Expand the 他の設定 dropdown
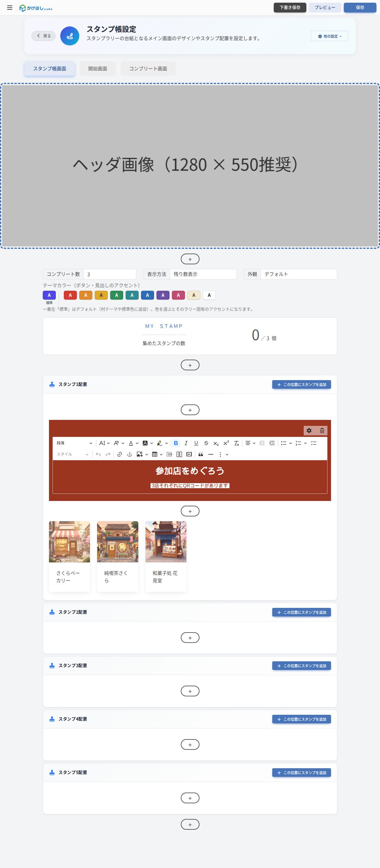Viewport: 380px width, 868px height. pos(330,36)
